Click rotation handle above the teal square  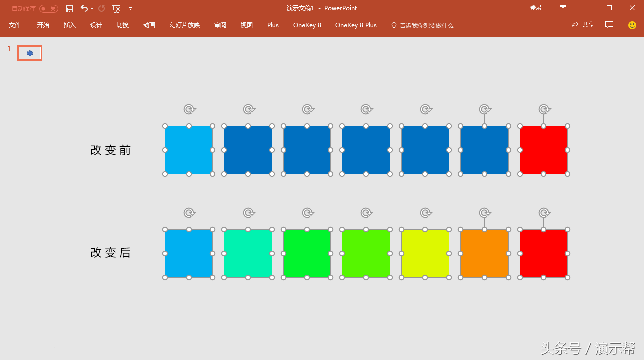click(249, 213)
